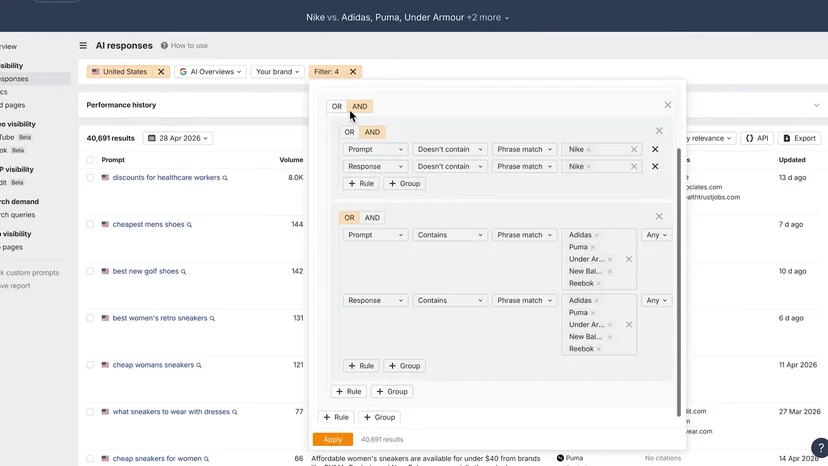The height and width of the screenshot is (466, 828).
Task: Click the filter panel vertical scrollbar
Action: click(679, 282)
